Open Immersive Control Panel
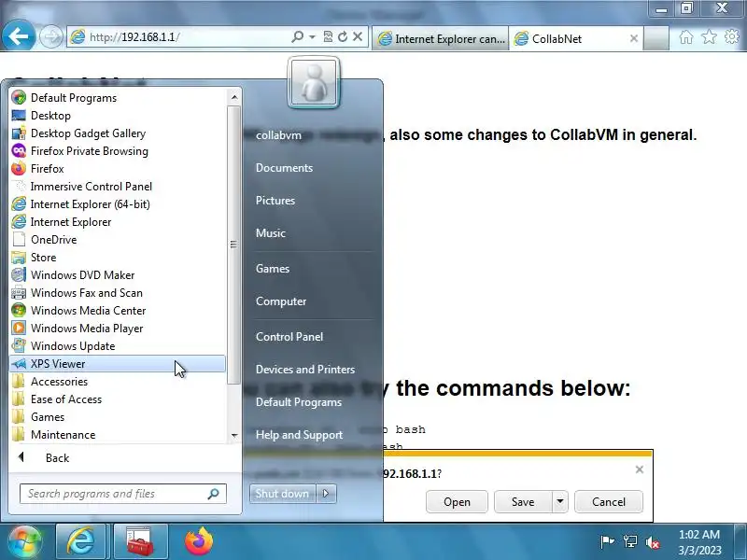Viewport: 747px width, 560px height. pos(117,186)
